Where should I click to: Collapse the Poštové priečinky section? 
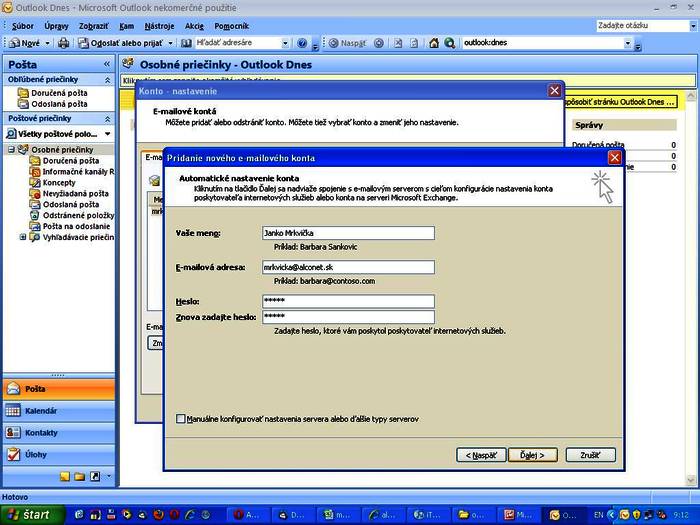pyautogui.click(x=108, y=119)
